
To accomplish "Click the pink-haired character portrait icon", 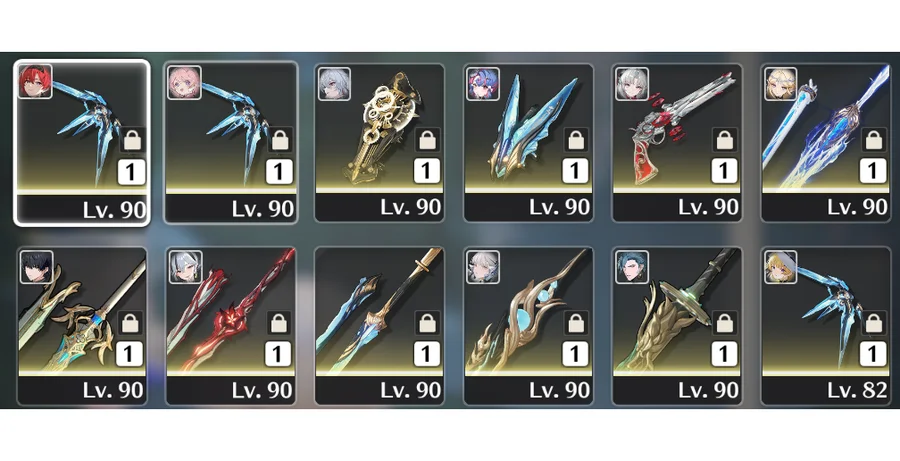I will (x=184, y=83).
